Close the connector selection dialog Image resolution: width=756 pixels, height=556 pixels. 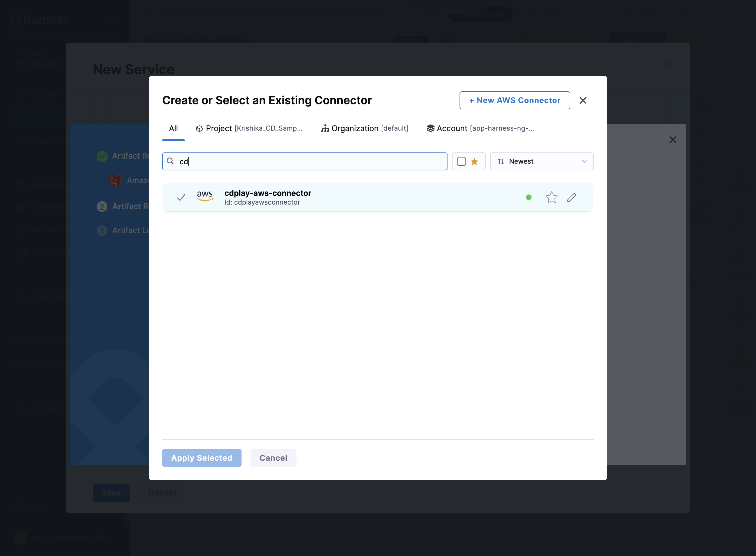point(583,100)
